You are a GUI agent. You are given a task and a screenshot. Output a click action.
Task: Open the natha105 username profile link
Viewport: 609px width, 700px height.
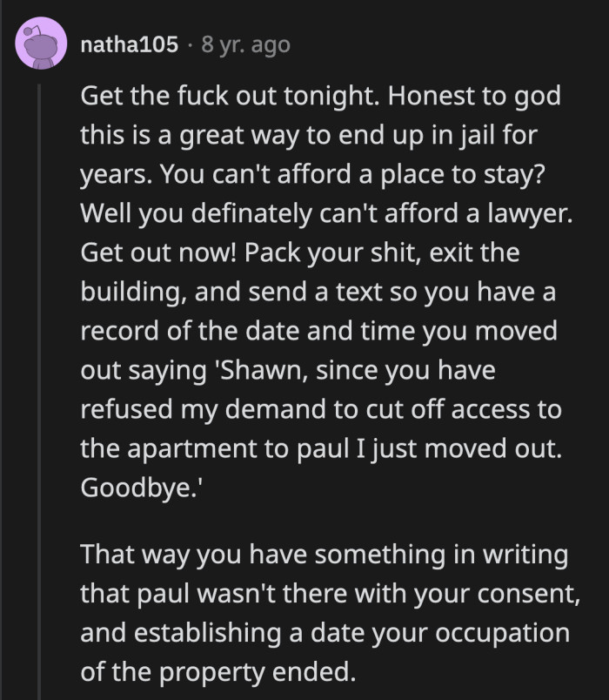[x=129, y=44]
